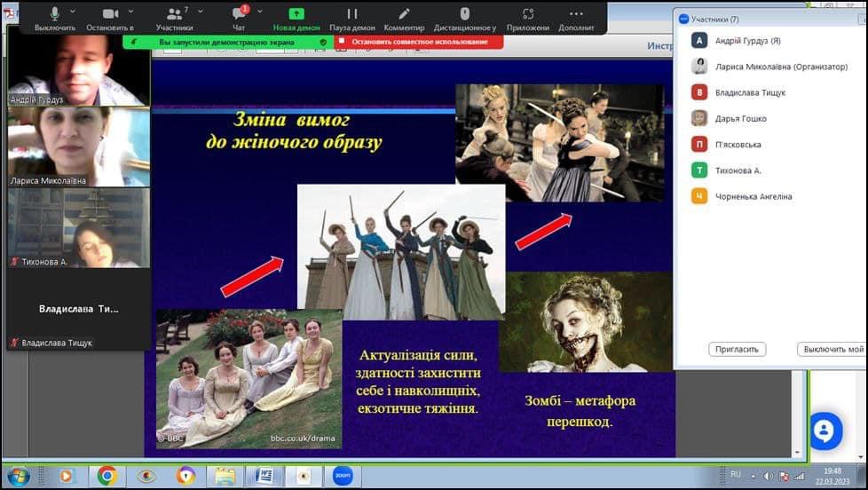The image size is (868, 490).
Task: Click zombie woman image on slide
Action: 586,322
